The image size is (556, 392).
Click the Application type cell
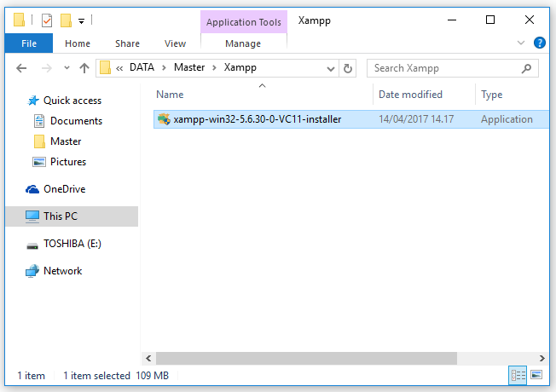[507, 119]
